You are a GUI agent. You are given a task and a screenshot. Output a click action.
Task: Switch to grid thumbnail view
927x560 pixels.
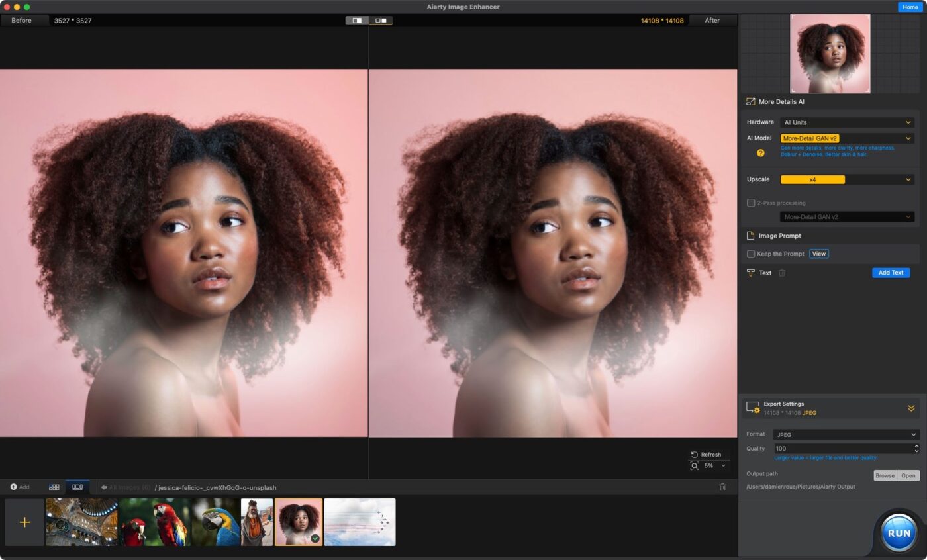pos(54,487)
